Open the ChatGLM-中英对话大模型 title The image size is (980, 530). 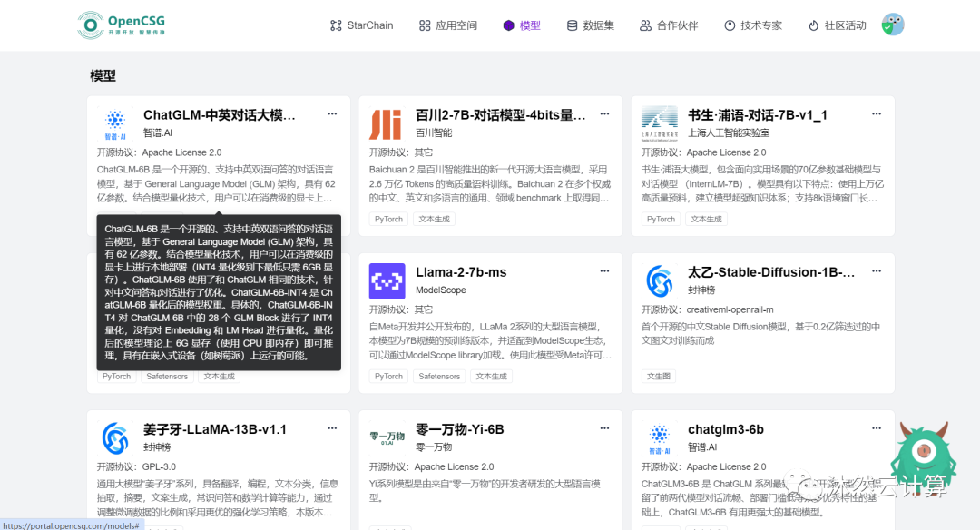click(220, 115)
